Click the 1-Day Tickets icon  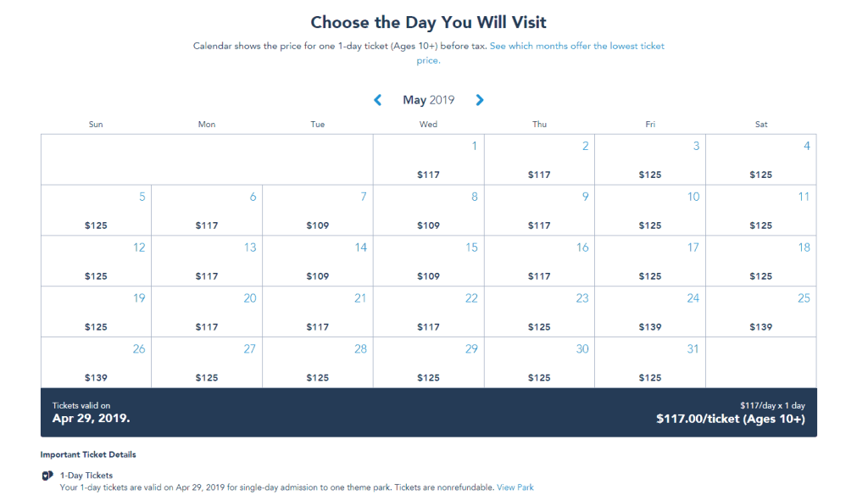[x=47, y=476]
